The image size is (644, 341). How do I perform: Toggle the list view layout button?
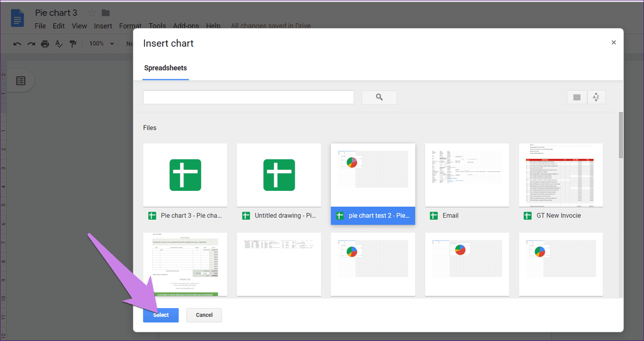(x=576, y=97)
